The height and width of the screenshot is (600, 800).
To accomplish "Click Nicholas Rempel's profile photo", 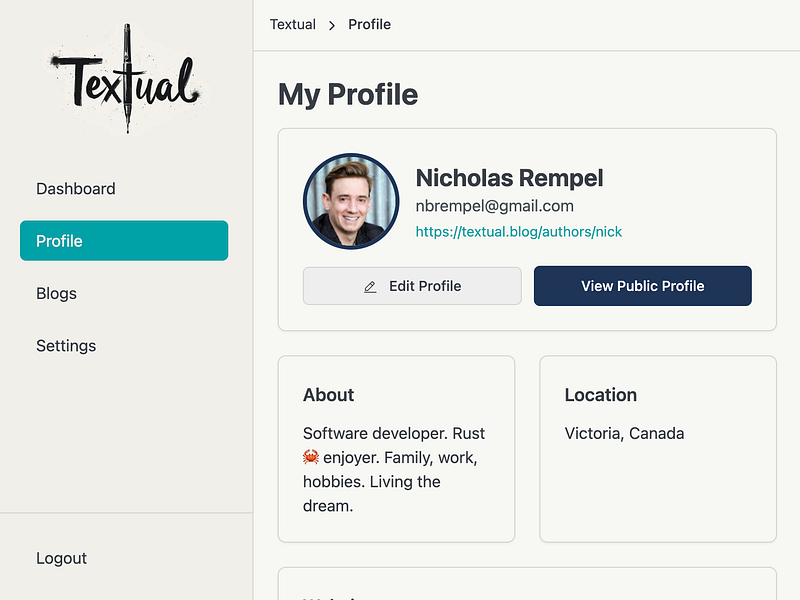I will (344, 201).
